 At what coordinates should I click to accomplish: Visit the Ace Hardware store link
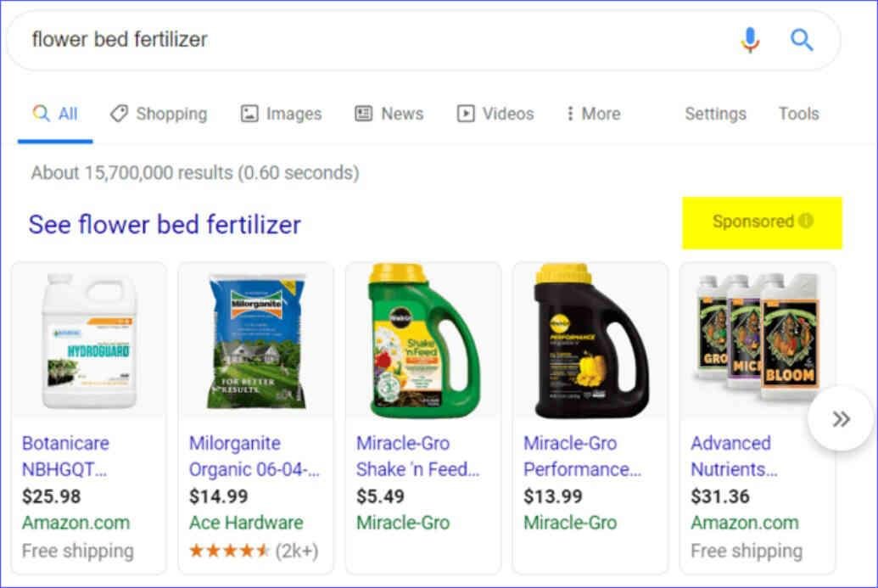[x=245, y=523]
